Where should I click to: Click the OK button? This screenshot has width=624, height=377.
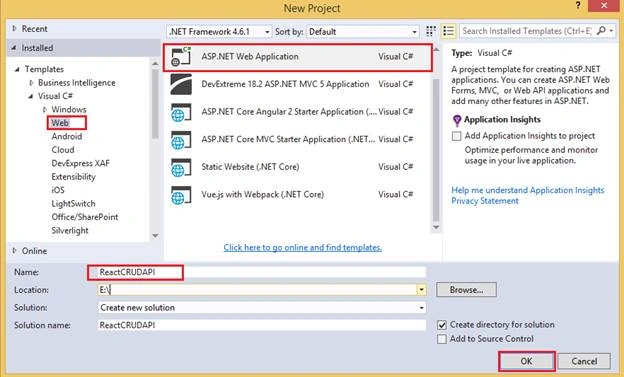point(526,361)
